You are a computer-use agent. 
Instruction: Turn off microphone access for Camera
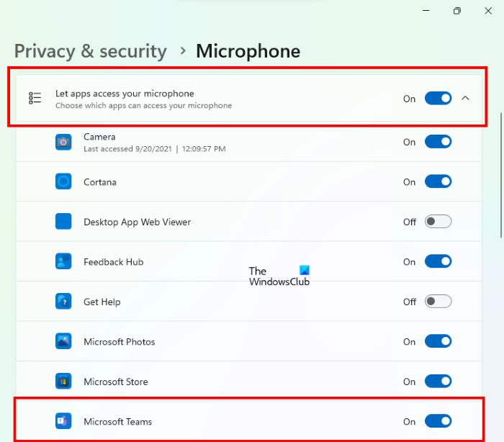pos(438,142)
